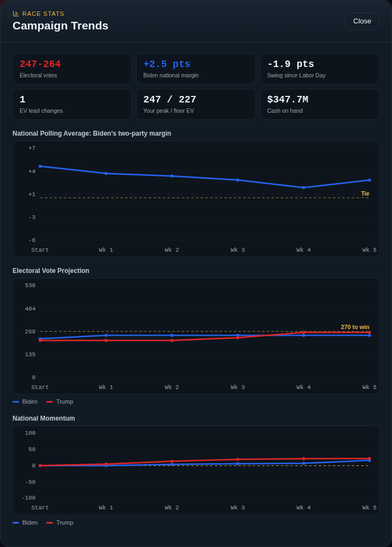Image resolution: width=392 pixels, height=547 pixels.
Task: Click the Wk 2 point on polling margin line
Action: tap(172, 176)
